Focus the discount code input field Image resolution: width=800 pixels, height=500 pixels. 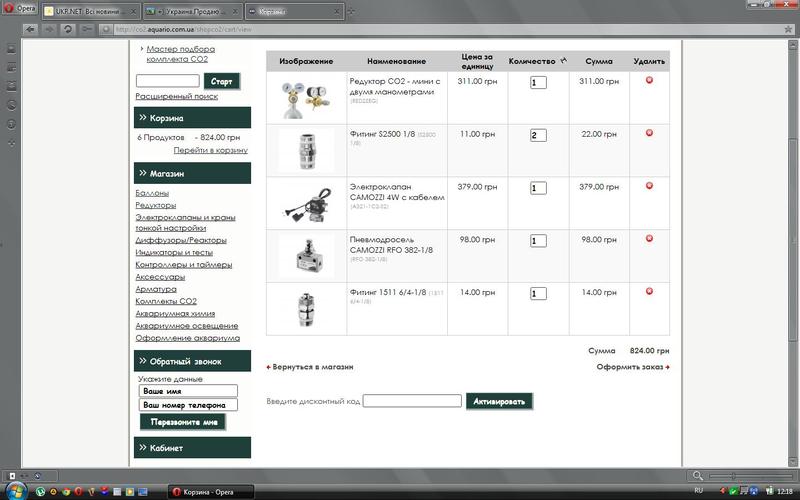[412, 401]
